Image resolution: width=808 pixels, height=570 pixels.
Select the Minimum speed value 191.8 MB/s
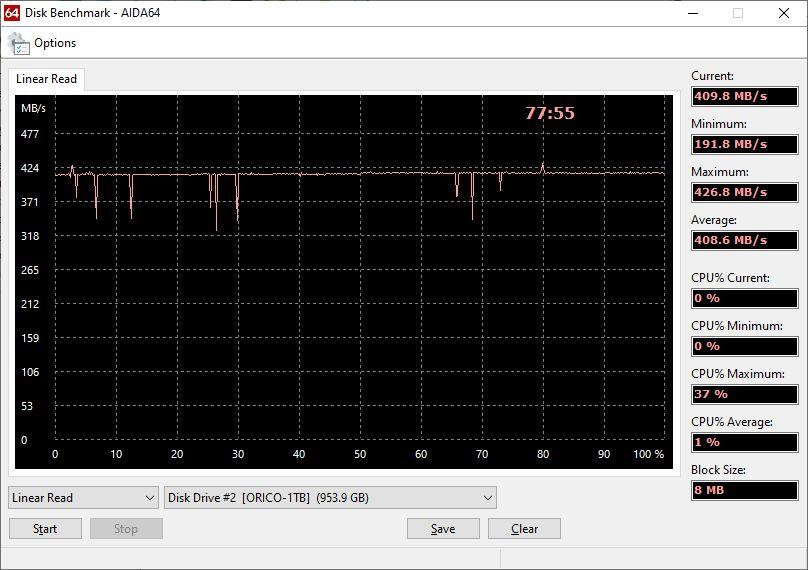click(x=745, y=144)
